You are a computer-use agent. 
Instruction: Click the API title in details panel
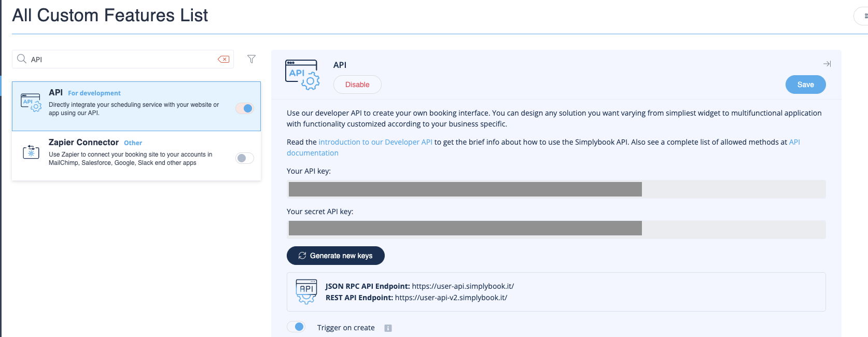click(340, 65)
